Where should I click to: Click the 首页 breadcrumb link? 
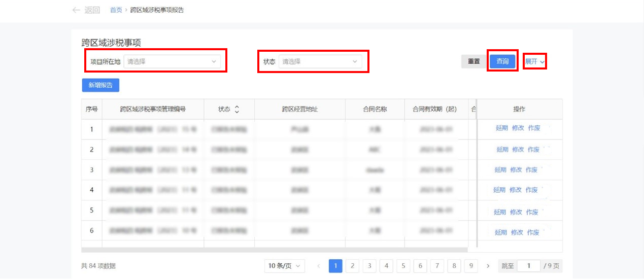point(116,10)
